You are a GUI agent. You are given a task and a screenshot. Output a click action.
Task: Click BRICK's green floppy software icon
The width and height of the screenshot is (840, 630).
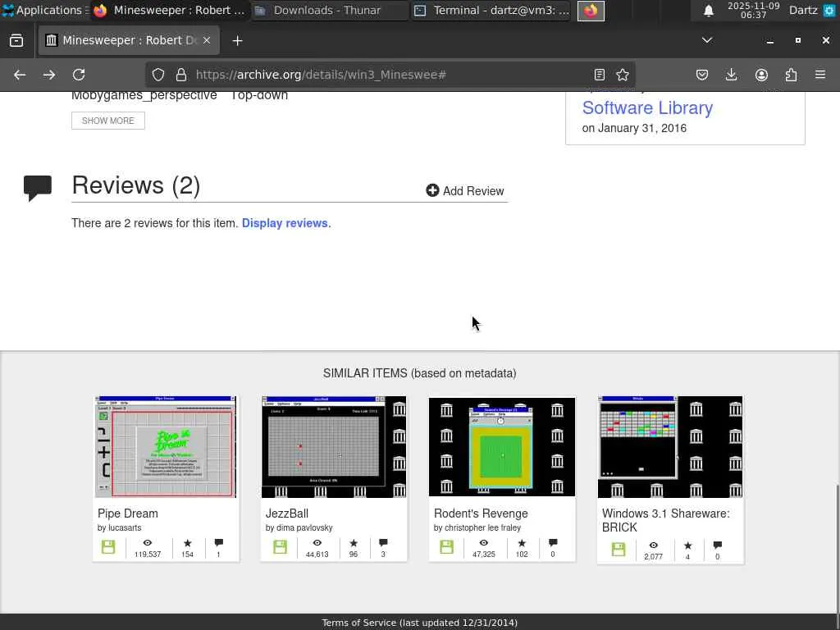point(619,550)
